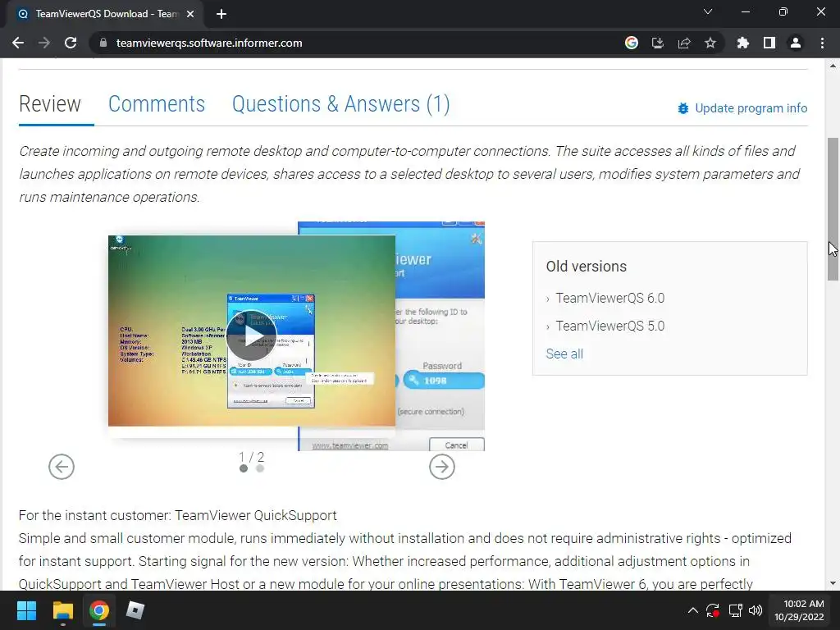
Task: Go back to the previous page
Action: pos(18,43)
